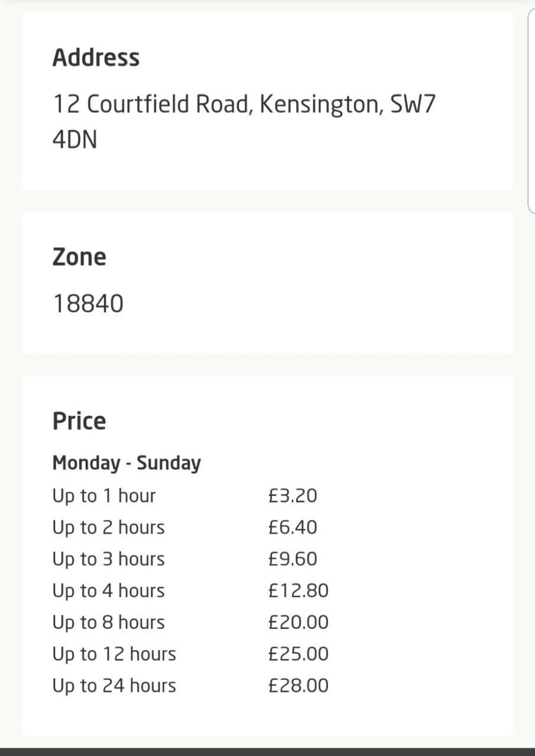This screenshot has height=756, width=535.
Task: Select the Up to 12 hours row
Action: 190,654
